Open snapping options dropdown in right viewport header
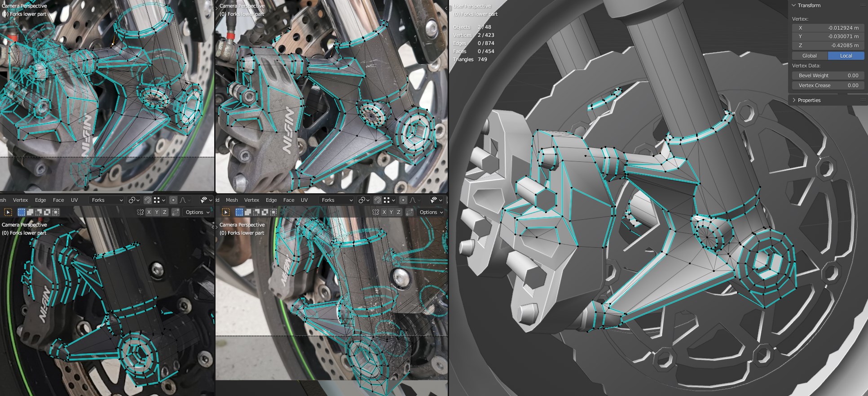 tap(389, 200)
